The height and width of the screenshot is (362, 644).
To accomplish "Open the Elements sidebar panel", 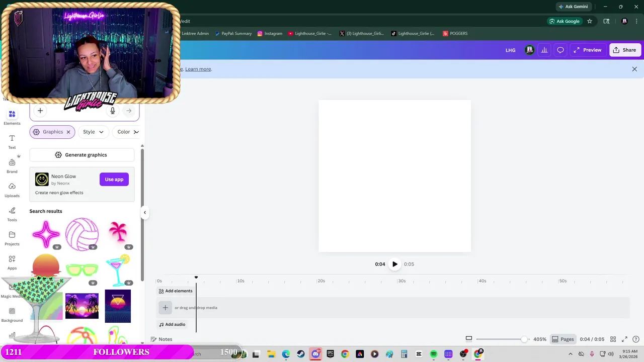I will pos(12,118).
